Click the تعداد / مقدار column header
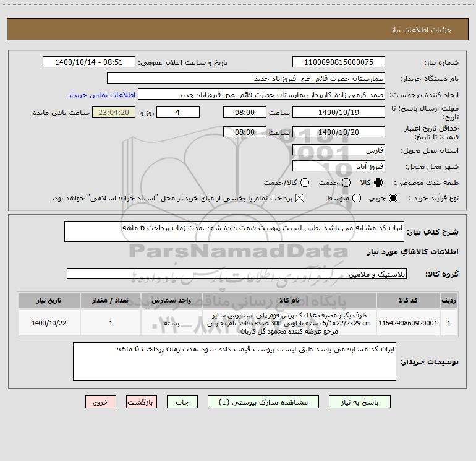 coord(111,300)
